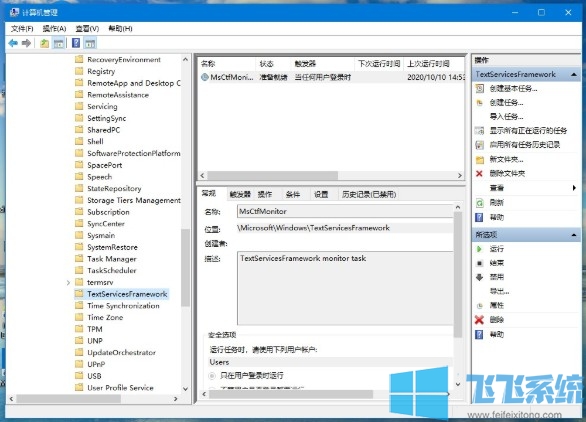This screenshot has height=422, width=586.
Task: Open the 帮助(H) menu
Action: [x=120, y=28]
